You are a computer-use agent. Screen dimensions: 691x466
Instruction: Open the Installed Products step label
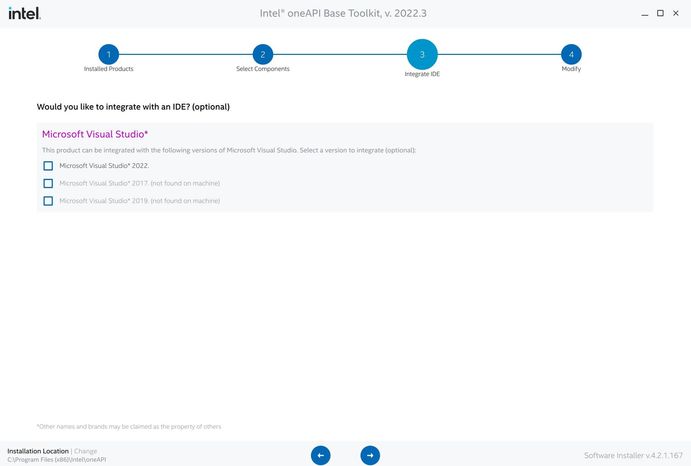pyautogui.click(x=108, y=69)
